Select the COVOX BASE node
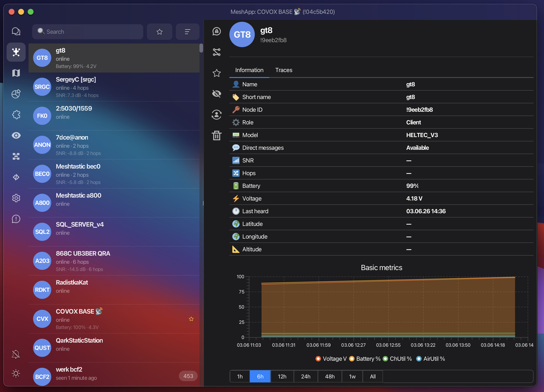544x392 pixels. [114, 319]
